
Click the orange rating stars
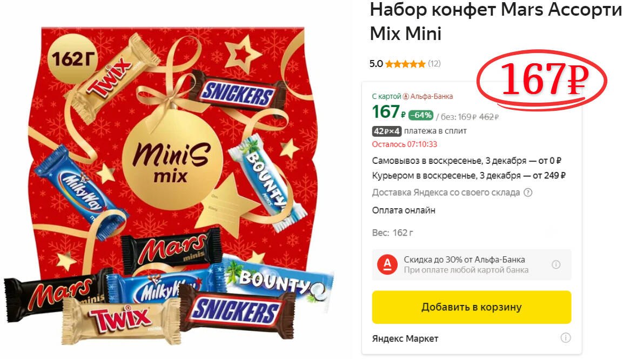(405, 64)
